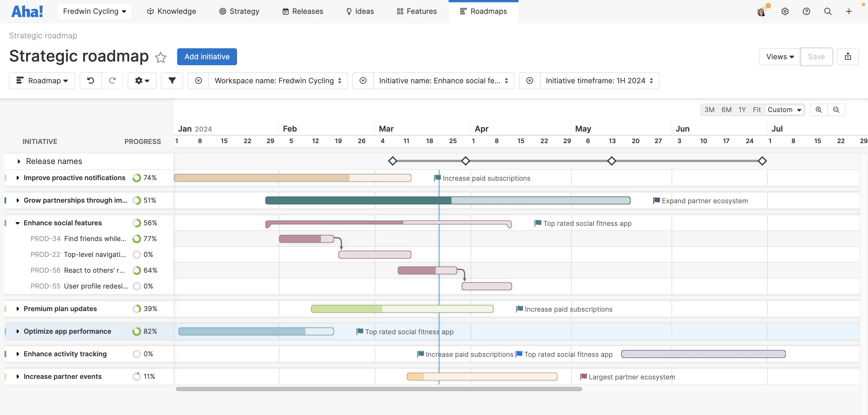Viewport: 868px width, 415px height.
Task: Click the zoom in magnifier above the timeline
Action: (x=819, y=109)
